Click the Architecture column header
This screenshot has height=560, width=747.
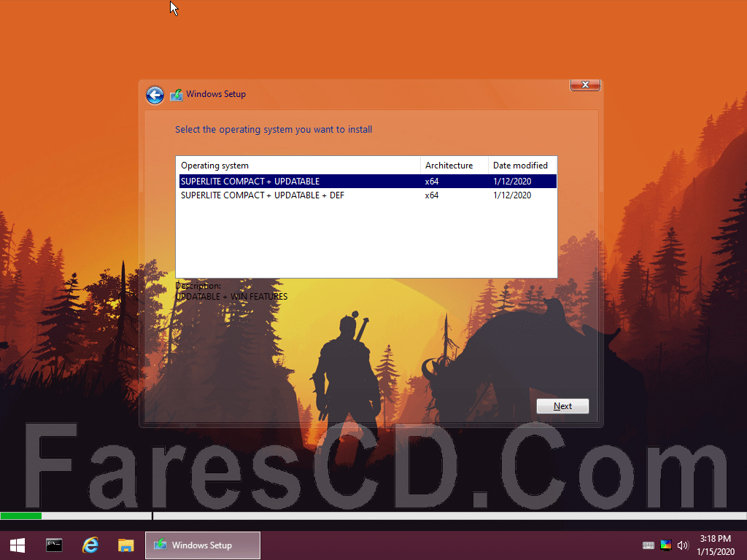point(454,166)
